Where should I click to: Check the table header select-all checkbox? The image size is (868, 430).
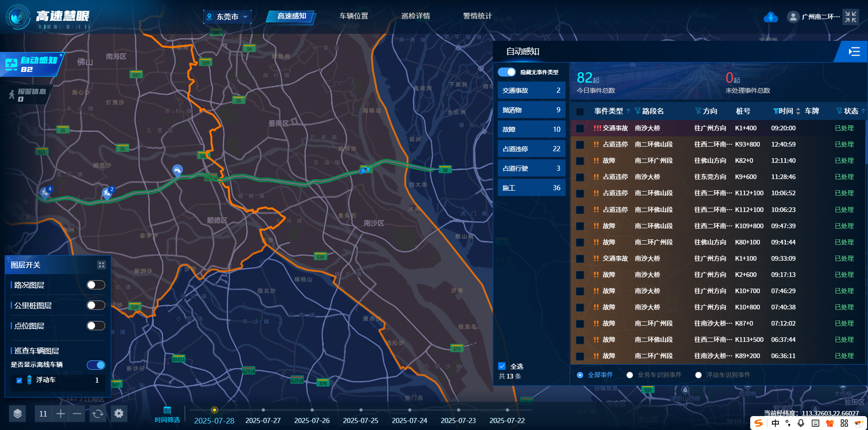click(580, 111)
